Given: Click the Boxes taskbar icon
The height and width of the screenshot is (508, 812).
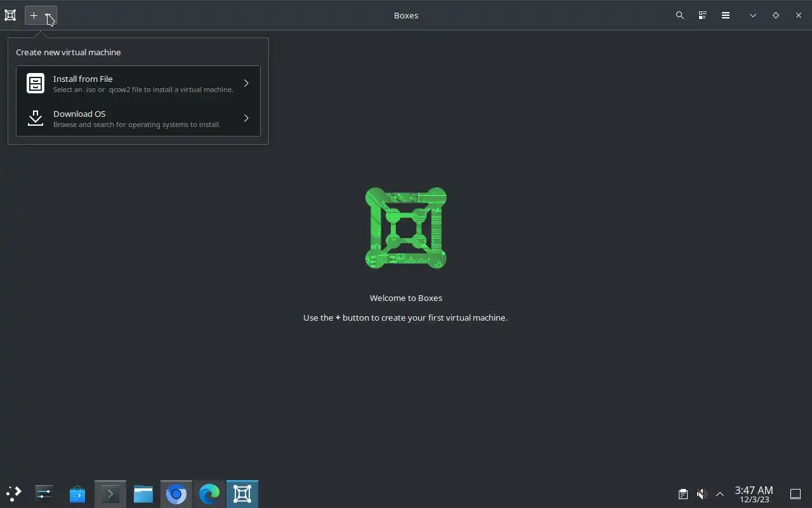Looking at the screenshot, I should 242,493.
